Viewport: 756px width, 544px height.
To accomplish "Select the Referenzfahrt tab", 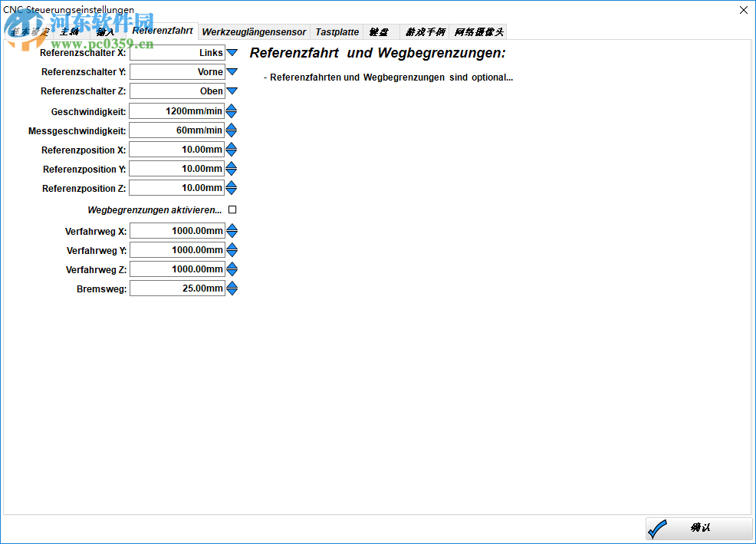I will click(x=163, y=31).
